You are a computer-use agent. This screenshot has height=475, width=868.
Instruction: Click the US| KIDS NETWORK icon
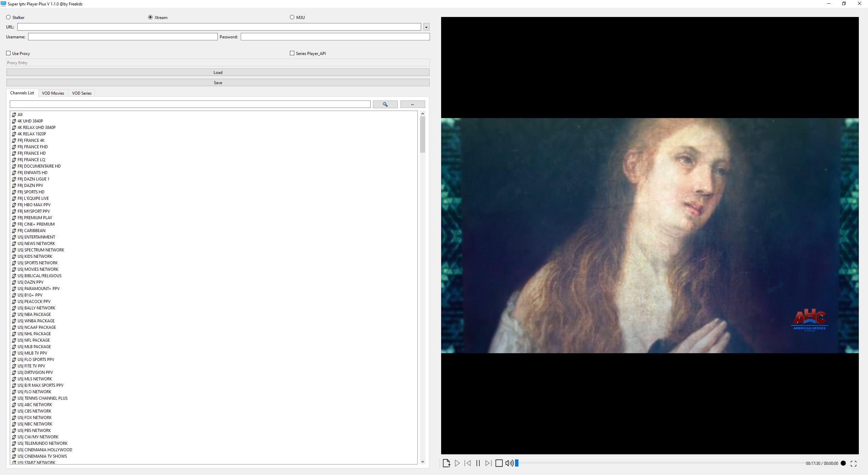[14, 256]
